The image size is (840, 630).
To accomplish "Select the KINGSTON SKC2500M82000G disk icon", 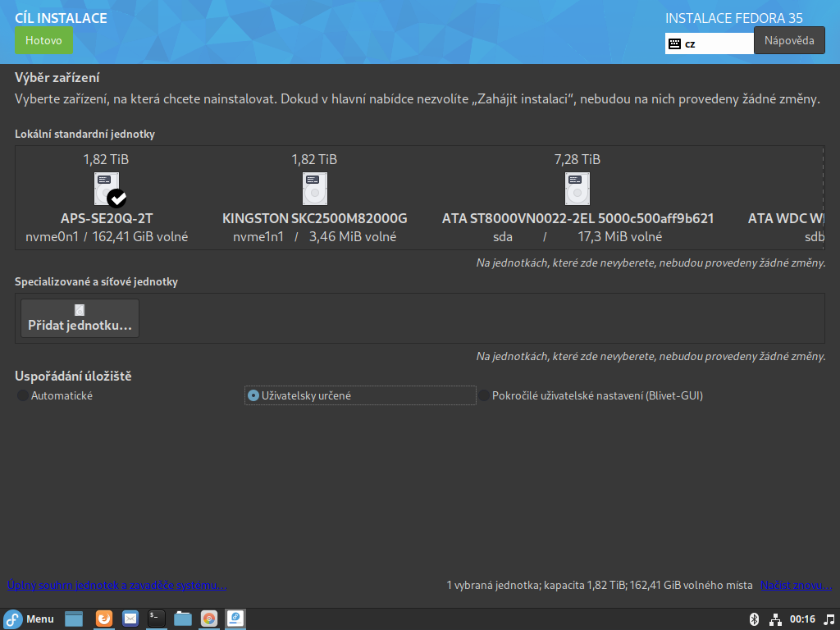I will [314, 189].
